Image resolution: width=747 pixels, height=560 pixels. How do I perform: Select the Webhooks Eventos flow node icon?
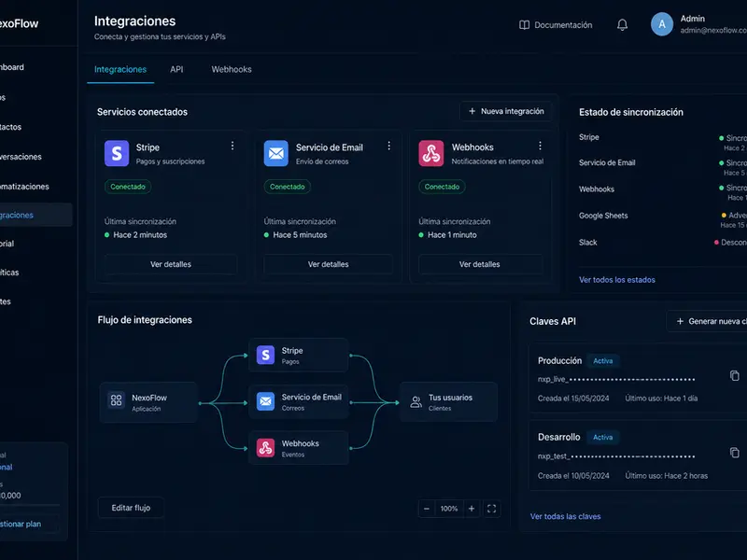click(x=265, y=448)
